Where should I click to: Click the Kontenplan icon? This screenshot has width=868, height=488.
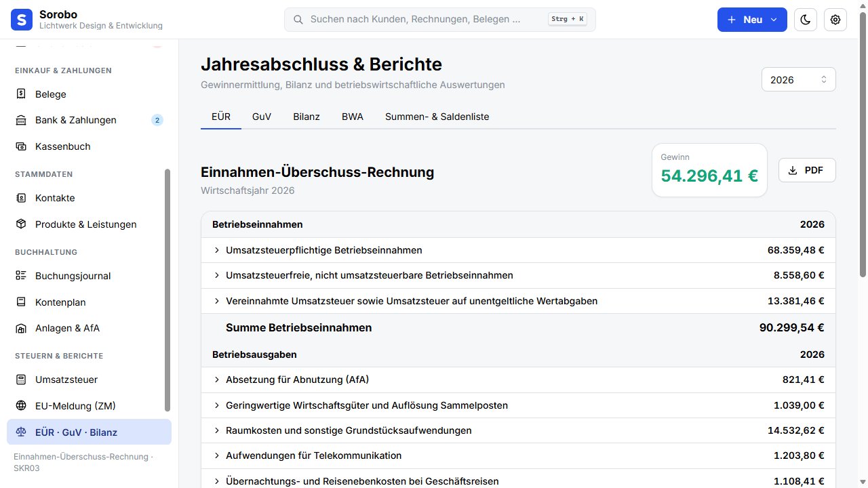(x=22, y=302)
